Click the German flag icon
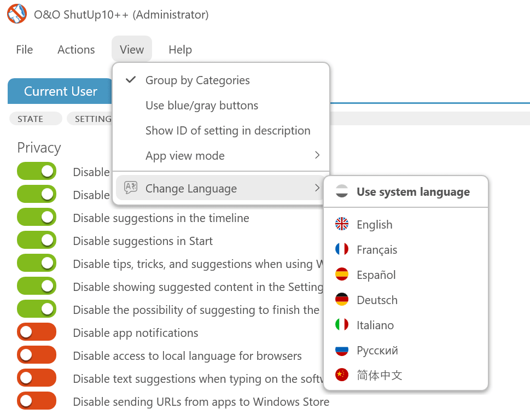530x420 pixels. 342,299
